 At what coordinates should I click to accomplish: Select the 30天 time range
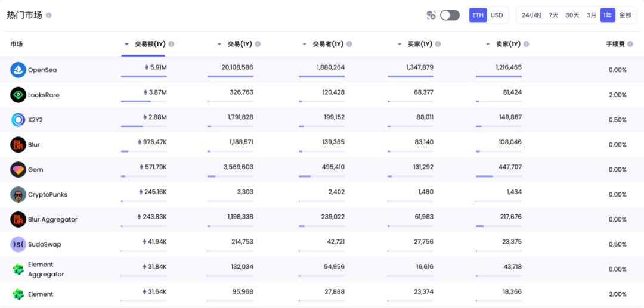click(x=572, y=15)
